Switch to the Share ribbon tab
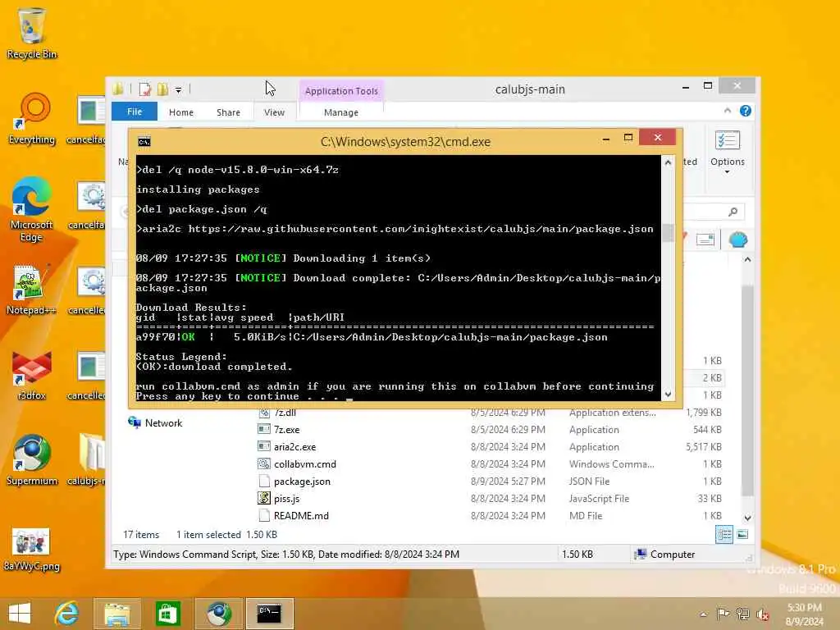Viewport: 840px width, 630px height. (x=228, y=112)
